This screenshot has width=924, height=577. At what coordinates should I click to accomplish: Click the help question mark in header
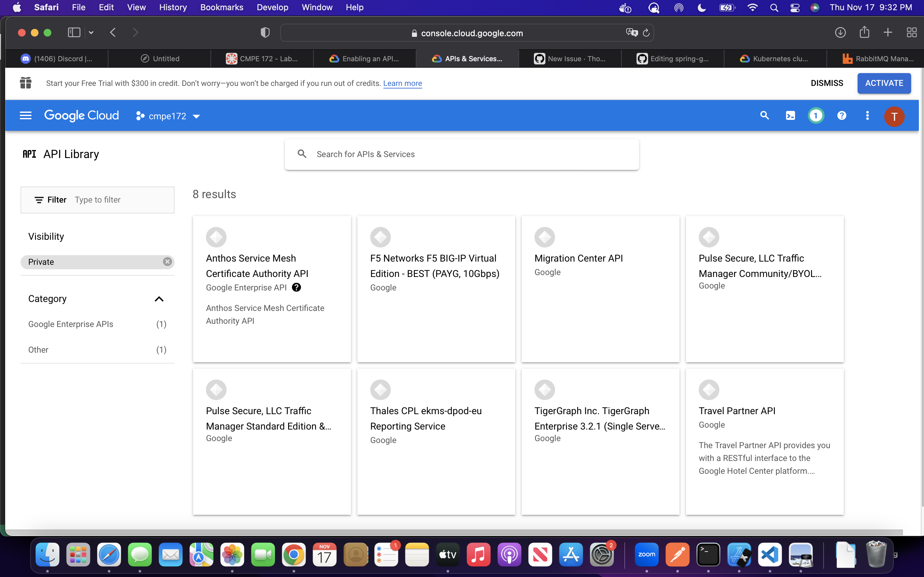point(842,116)
